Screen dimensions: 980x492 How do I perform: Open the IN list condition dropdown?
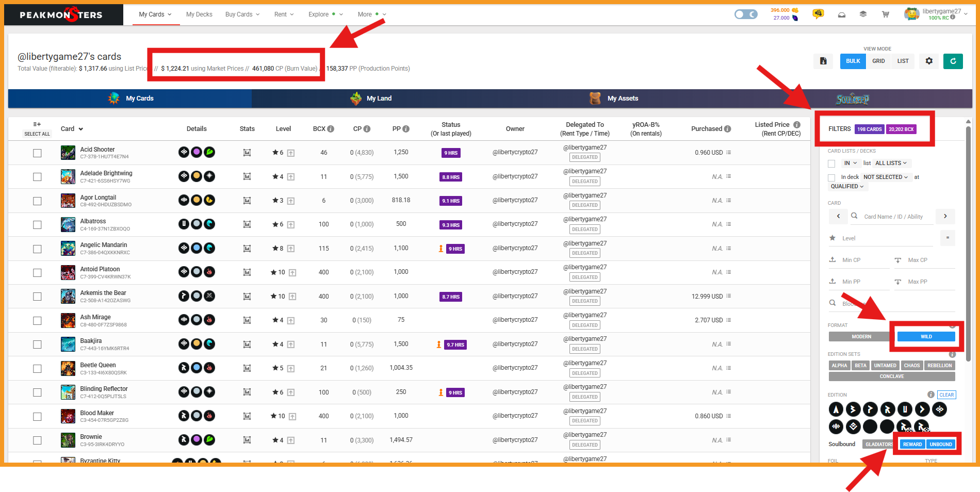[x=850, y=163]
